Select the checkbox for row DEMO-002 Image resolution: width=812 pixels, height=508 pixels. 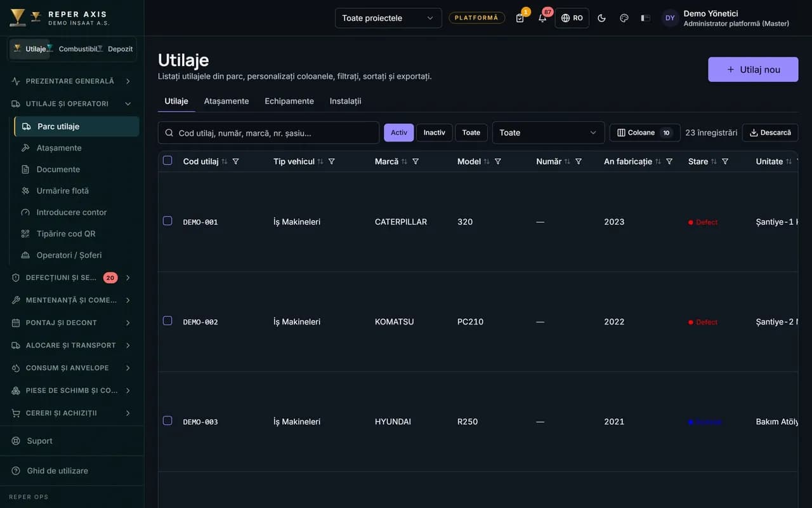click(x=167, y=321)
